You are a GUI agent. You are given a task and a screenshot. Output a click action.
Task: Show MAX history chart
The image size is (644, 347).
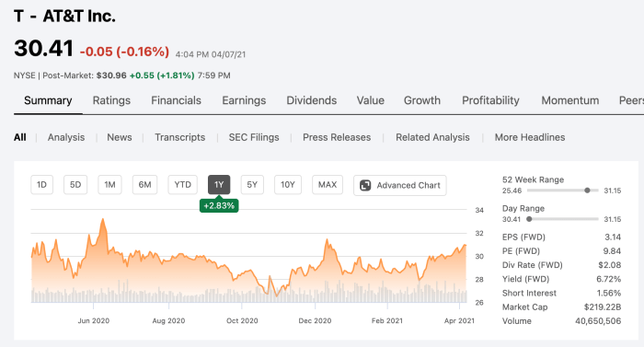click(x=328, y=185)
